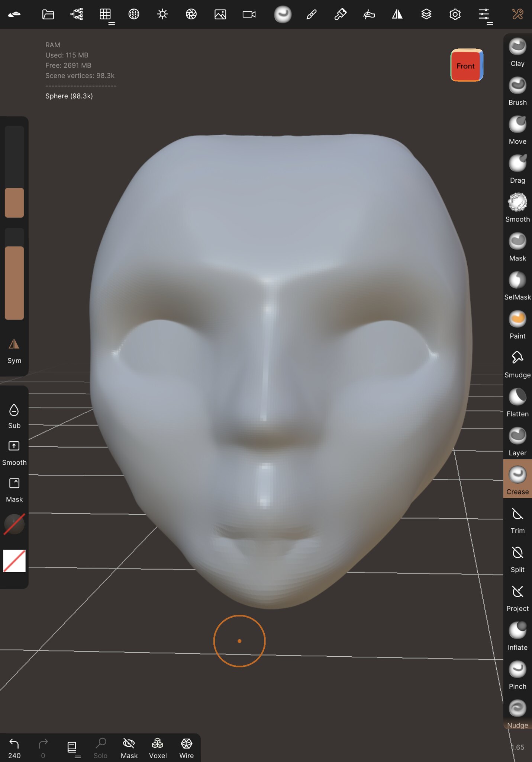Open the history list menu
Viewport: 532px width, 762px height.
(72, 747)
